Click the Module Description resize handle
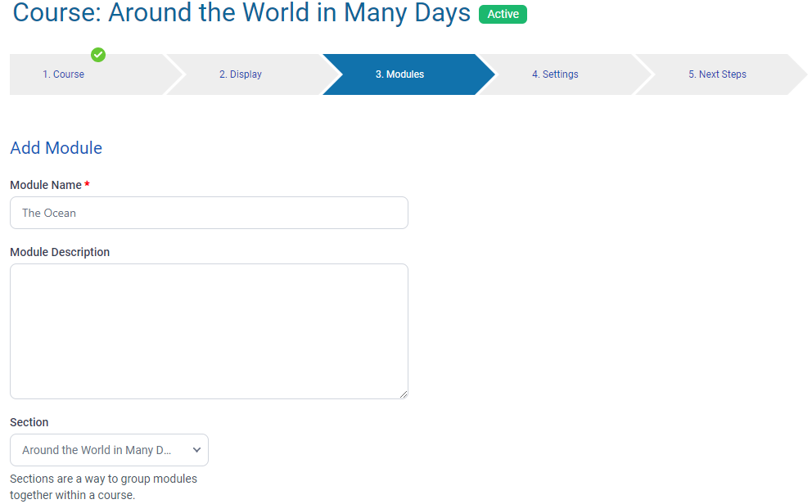Screen dimensions: 812x504 (404, 394)
